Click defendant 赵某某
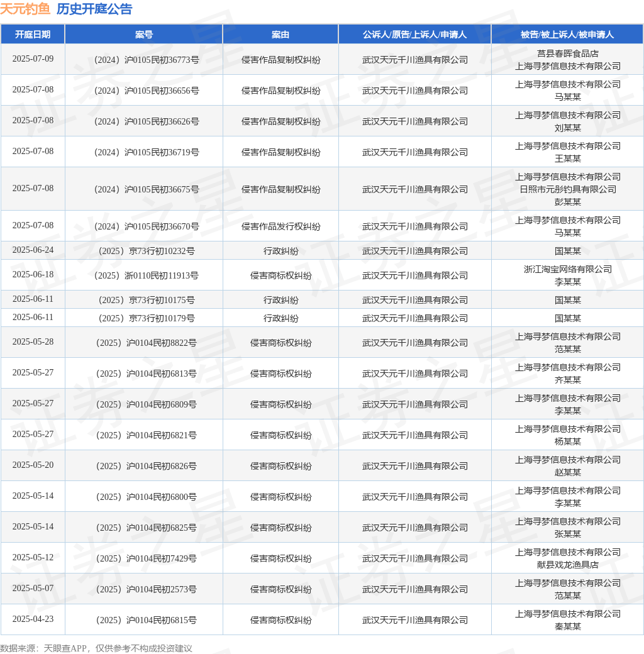Screen dimensions: 644x654 568,472
